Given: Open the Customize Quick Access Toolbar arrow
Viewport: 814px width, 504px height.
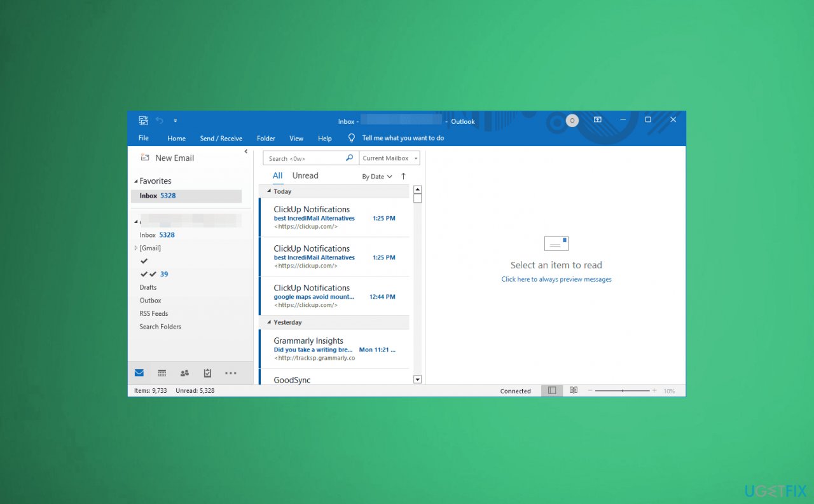Looking at the screenshot, I should pyautogui.click(x=176, y=120).
